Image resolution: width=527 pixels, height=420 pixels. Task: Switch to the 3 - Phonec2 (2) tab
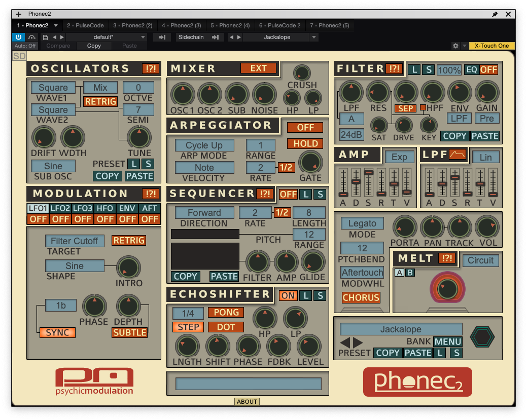[x=133, y=25]
